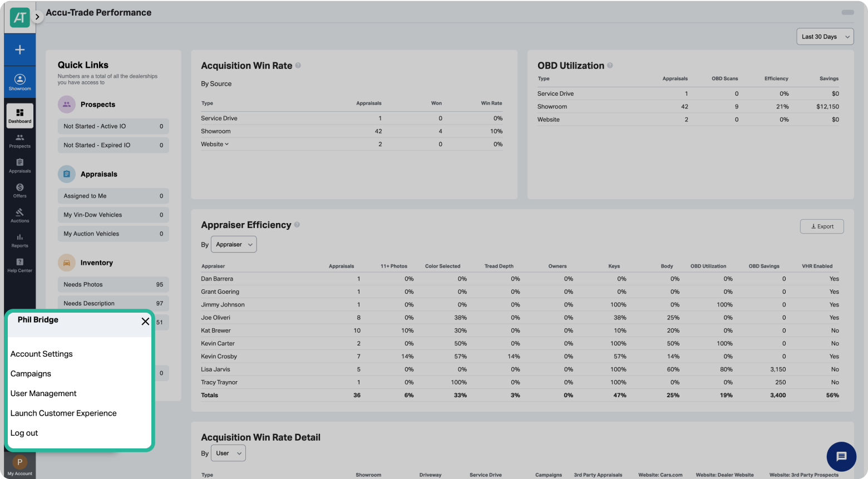Viewport: 868px width, 479px height.
Task: Click Jimmy Johnson in appraiser table
Action: coord(223,305)
